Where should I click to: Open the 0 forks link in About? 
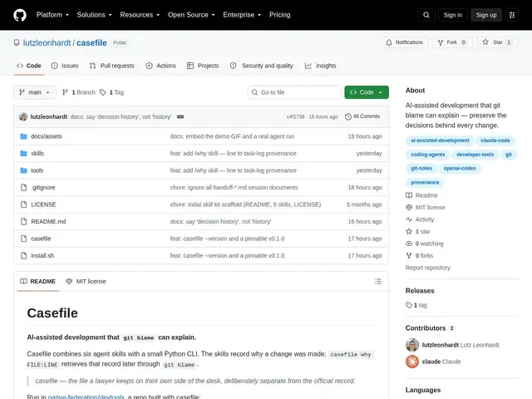point(419,255)
